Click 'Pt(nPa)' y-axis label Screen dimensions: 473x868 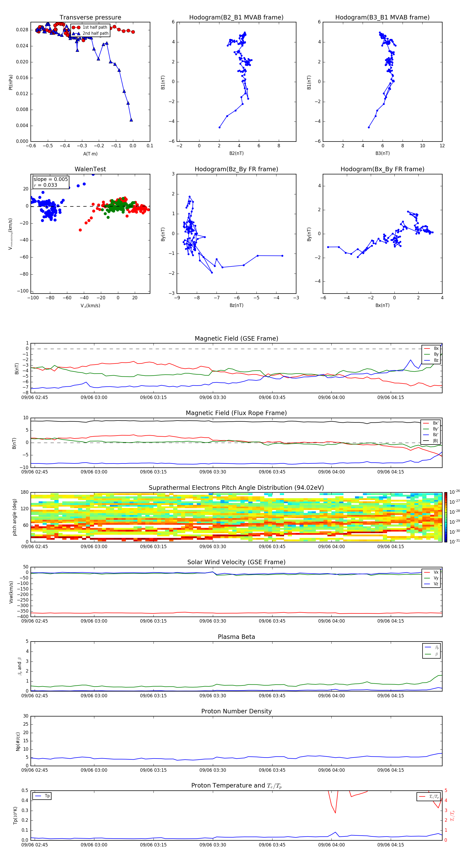(11, 82)
